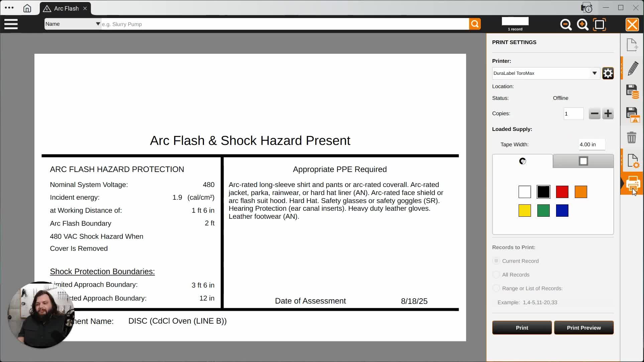Go to the home screen icon
The width and height of the screenshot is (644, 362).
[x=27, y=8]
